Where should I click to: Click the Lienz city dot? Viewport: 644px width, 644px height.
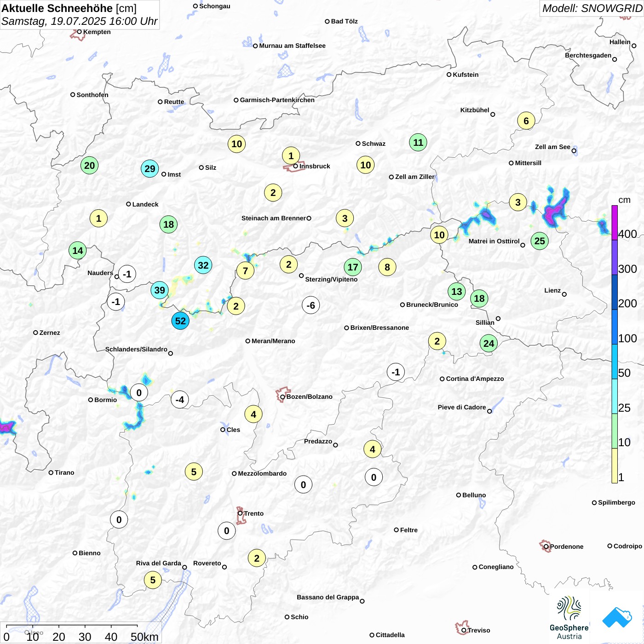click(x=564, y=294)
